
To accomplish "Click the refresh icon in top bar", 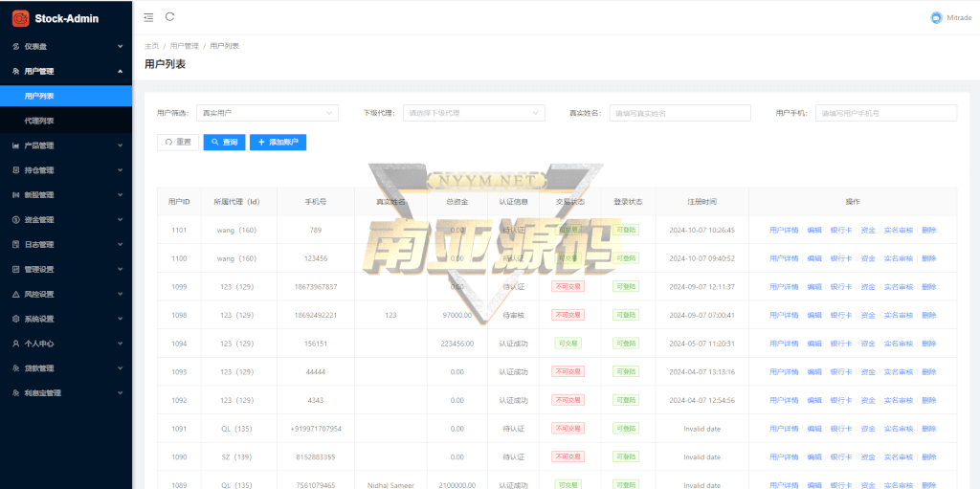I will coord(170,16).
